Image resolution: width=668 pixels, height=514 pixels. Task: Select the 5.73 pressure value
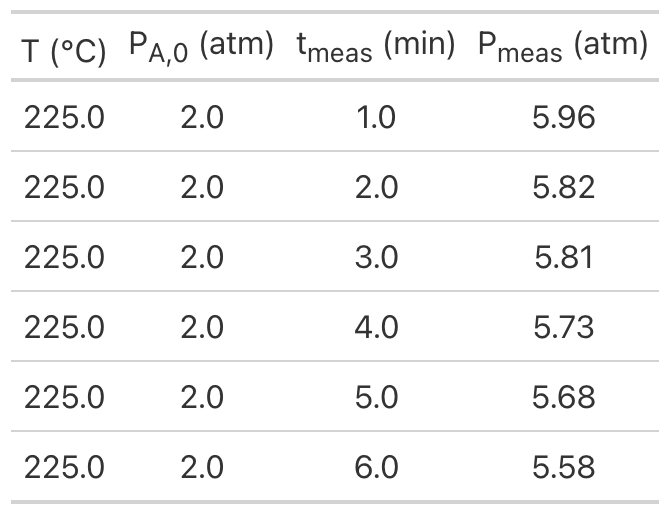coord(563,327)
